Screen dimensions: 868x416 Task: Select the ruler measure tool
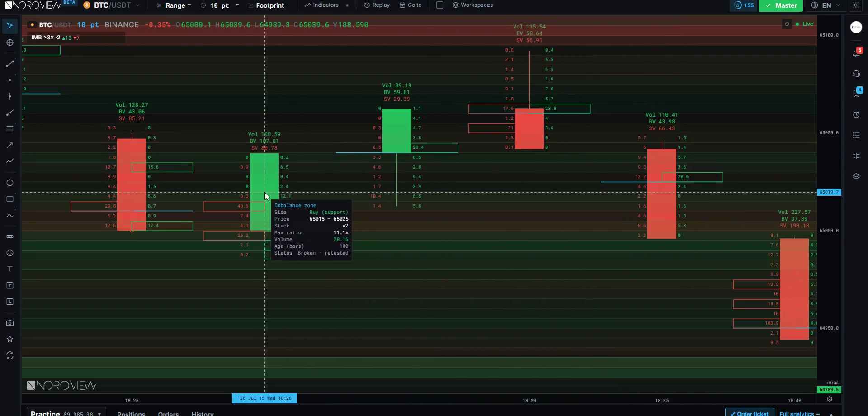[x=10, y=236]
